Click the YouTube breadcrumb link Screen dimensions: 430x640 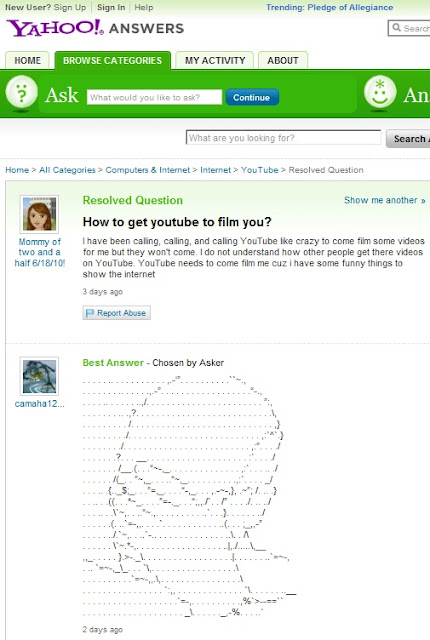259,170
